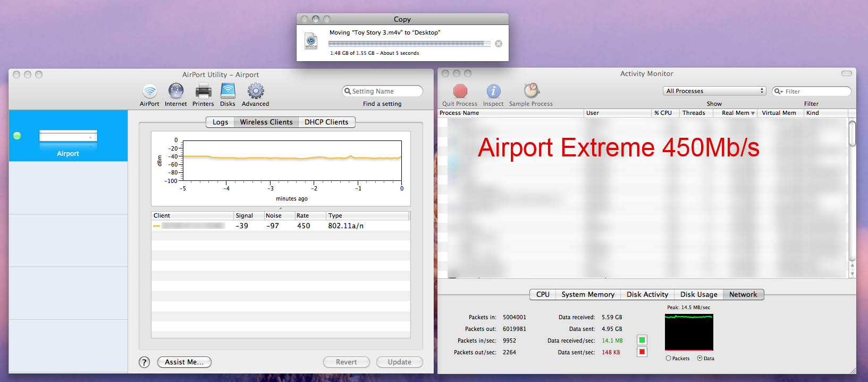Select the Airport base station in sidebar
868x382 pixels.
click(68, 136)
